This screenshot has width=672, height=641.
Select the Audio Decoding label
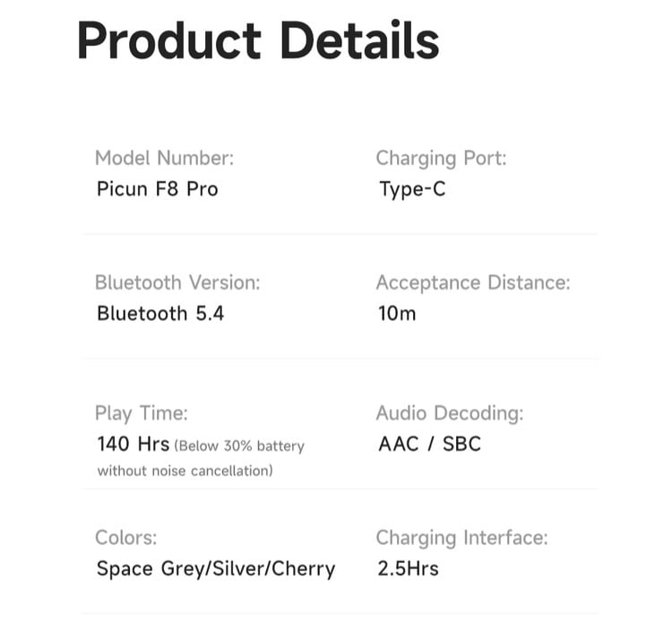pyautogui.click(x=450, y=414)
